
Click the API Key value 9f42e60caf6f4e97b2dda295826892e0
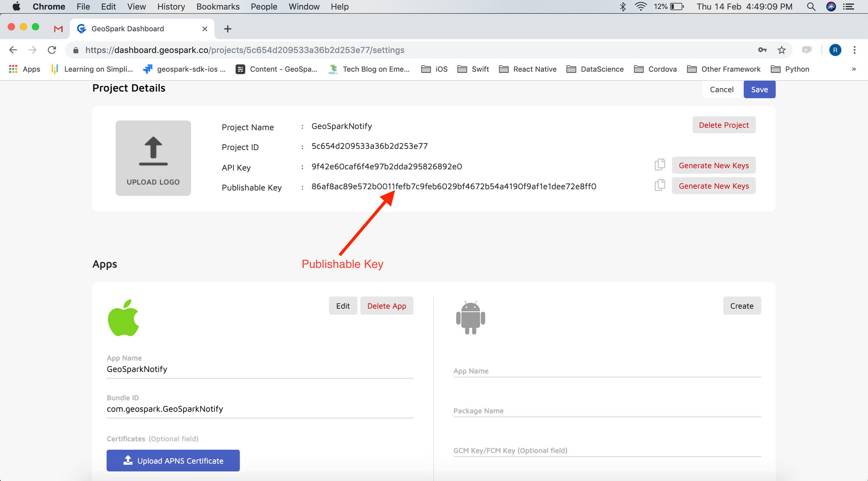(x=387, y=166)
